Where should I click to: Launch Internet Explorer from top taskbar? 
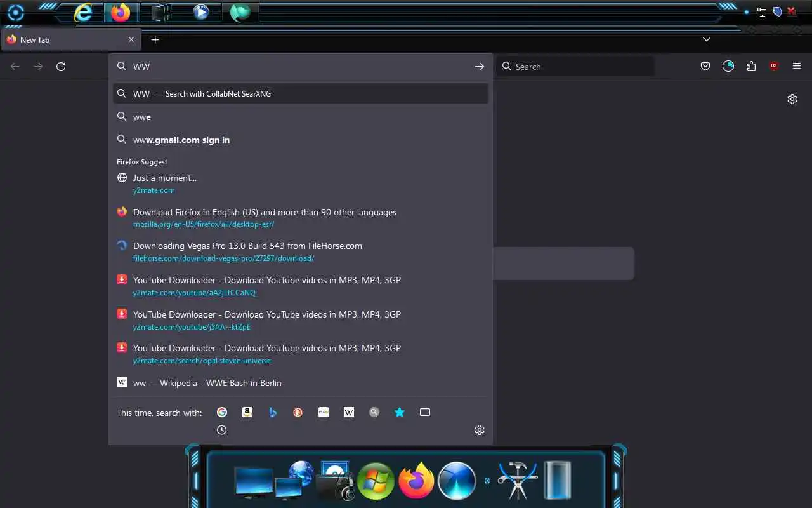click(83, 12)
